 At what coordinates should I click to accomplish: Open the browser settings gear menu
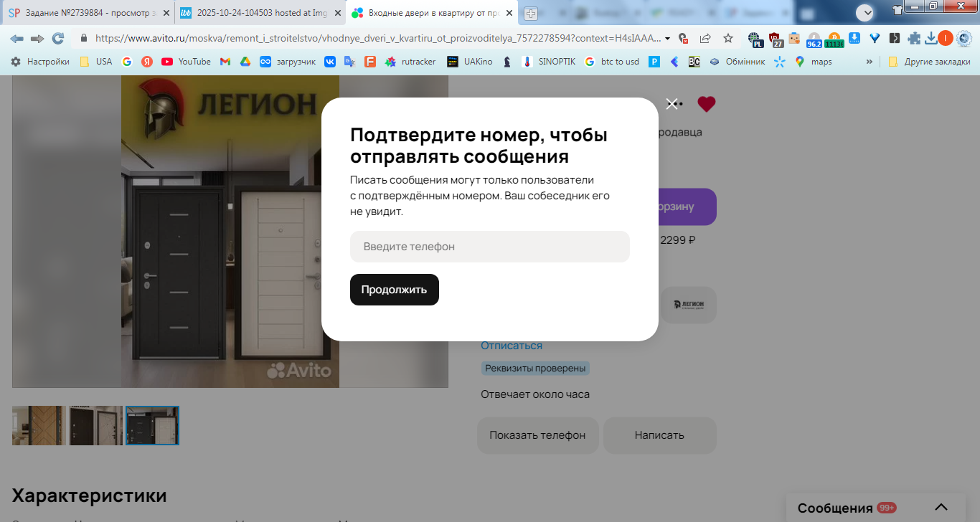pyautogui.click(x=965, y=38)
